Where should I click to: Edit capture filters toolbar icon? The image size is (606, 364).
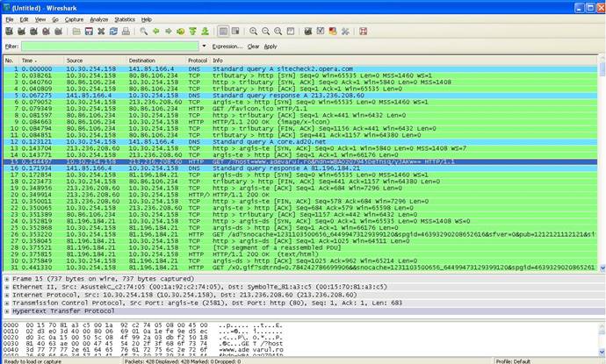[x=308, y=32]
